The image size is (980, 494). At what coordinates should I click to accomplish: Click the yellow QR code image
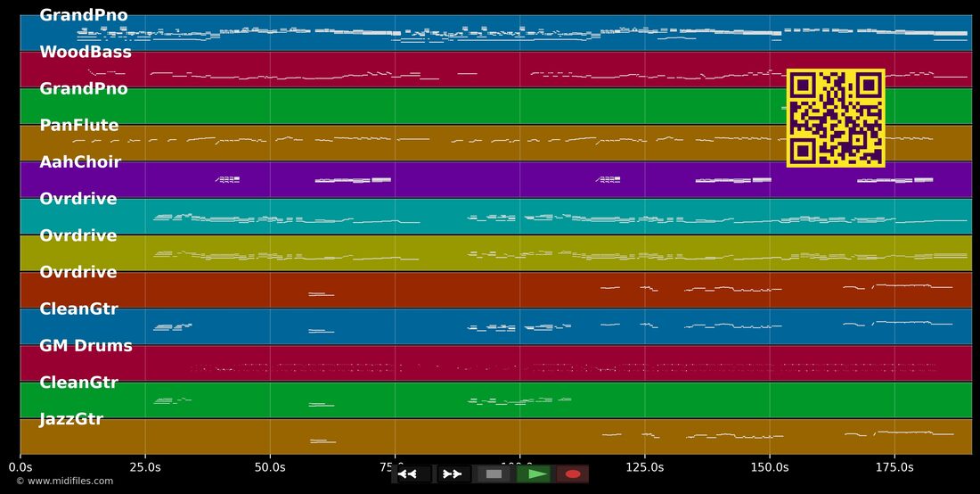click(836, 119)
